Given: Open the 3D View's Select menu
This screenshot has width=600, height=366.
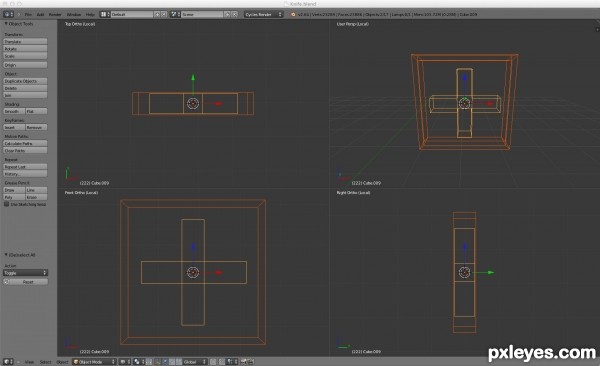Looking at the screenshot, I should [45, 362].
